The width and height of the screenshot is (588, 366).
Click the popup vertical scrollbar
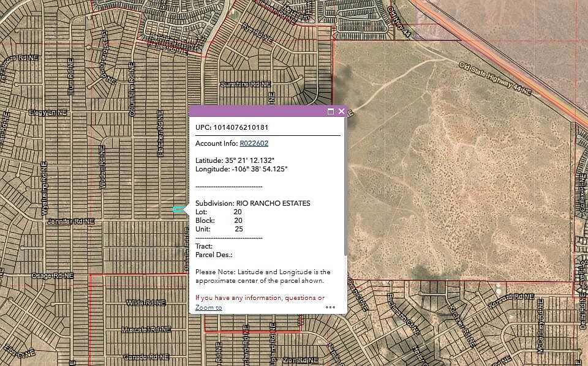(345, 187)
